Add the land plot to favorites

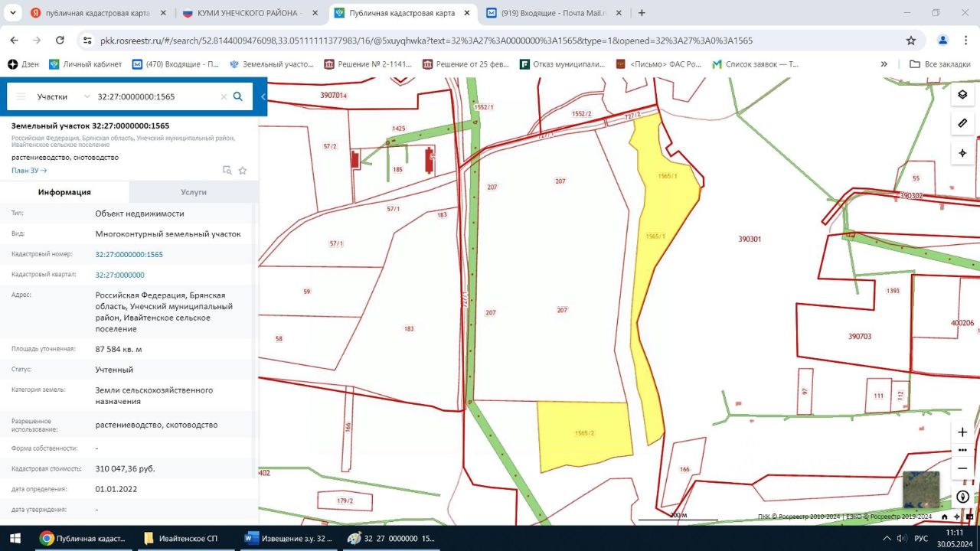(x=243, y=171)
